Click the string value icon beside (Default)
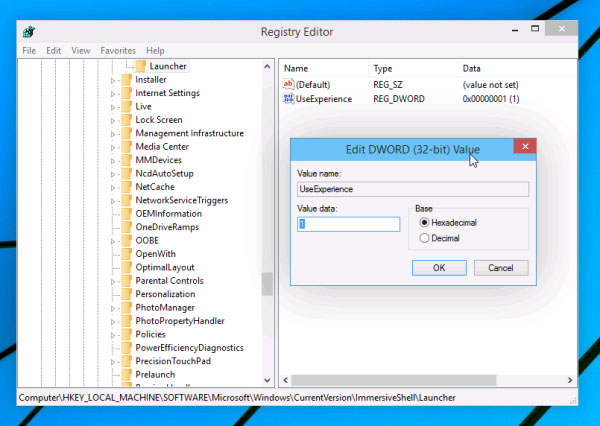This screenshot has width=600, height=426. pos(288,84)
